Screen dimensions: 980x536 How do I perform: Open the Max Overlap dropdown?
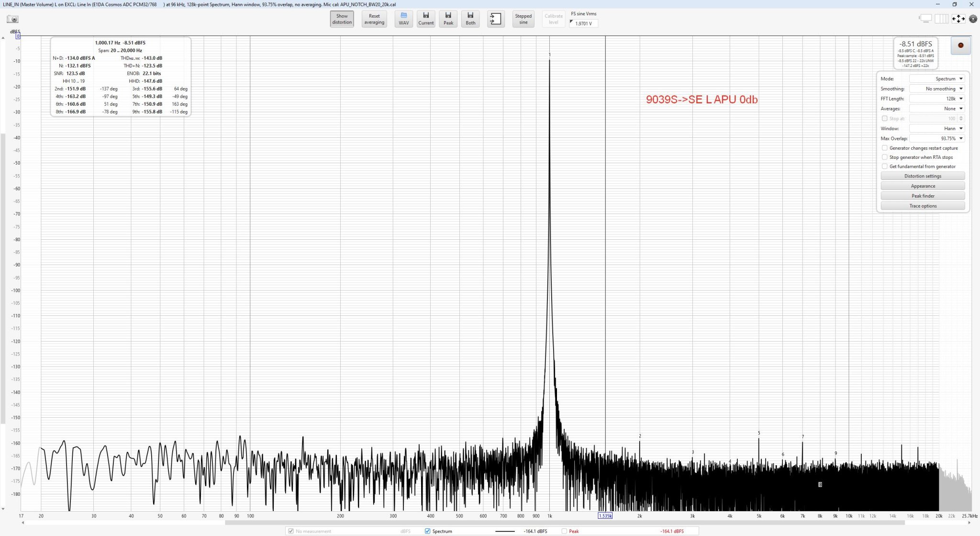point(937,138)
